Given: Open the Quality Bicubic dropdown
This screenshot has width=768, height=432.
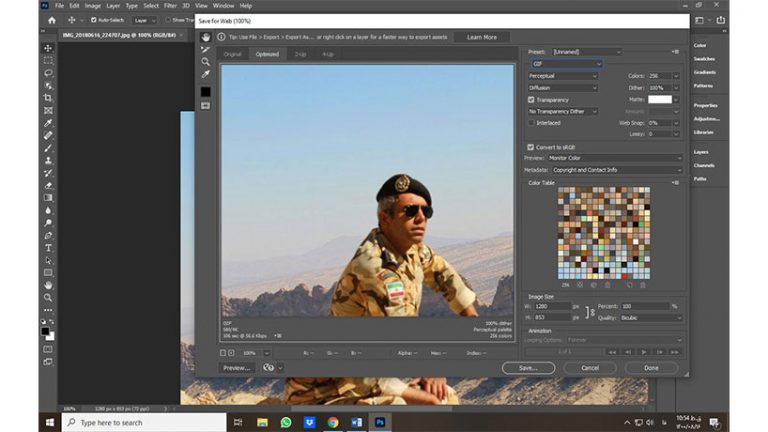Looking at the screenshot, I should 651,318.
